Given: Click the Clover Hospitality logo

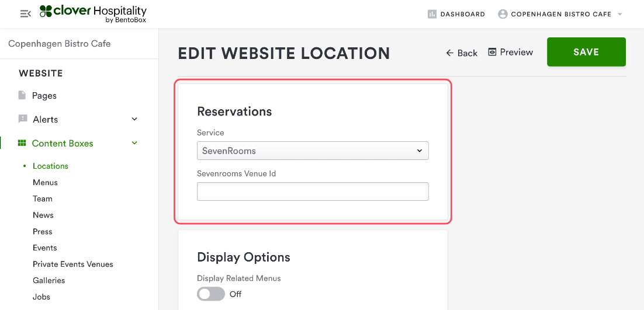Looking at the screenshot, I should [x=94, y=14].
